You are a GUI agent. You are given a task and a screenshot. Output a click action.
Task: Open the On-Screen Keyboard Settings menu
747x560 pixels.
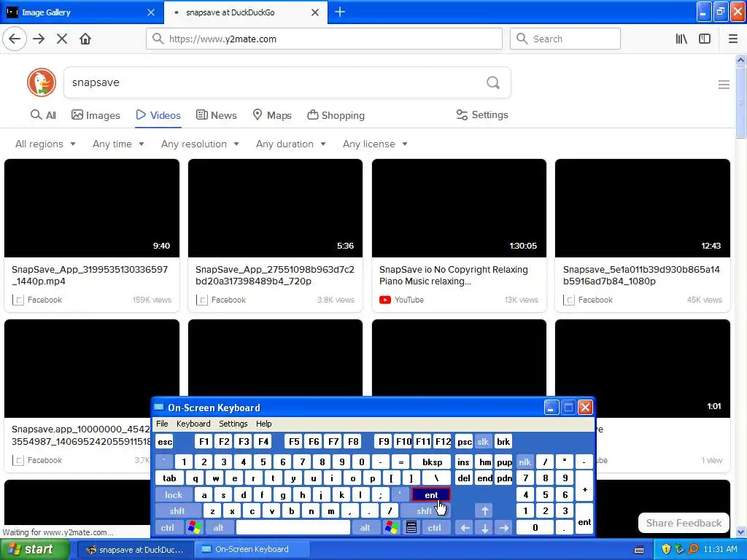click(x=233, y=424)
